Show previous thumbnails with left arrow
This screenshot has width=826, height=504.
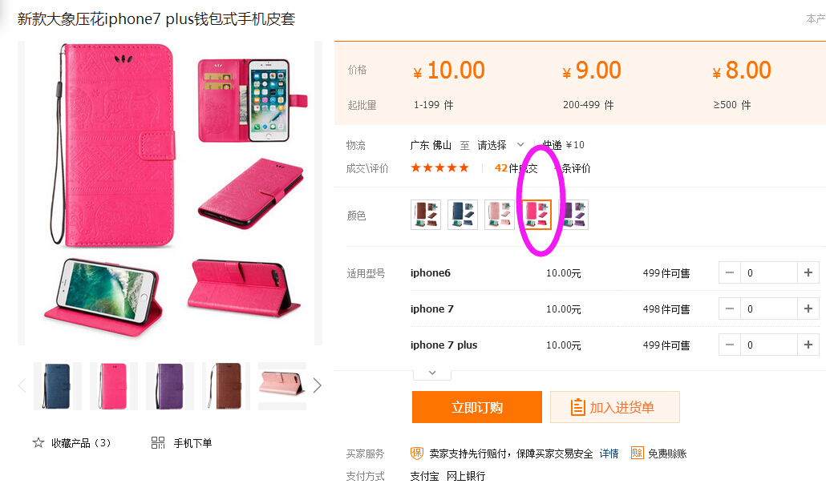22,385
